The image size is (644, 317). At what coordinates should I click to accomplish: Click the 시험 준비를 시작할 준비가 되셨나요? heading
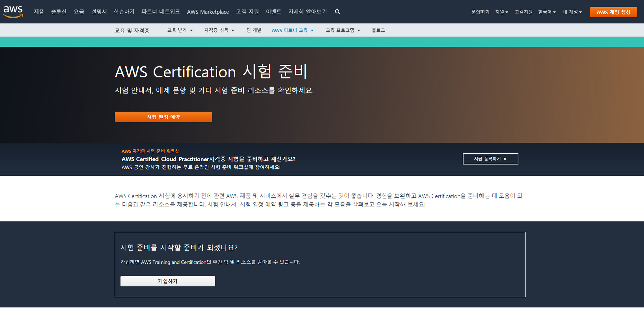point(179,248)
